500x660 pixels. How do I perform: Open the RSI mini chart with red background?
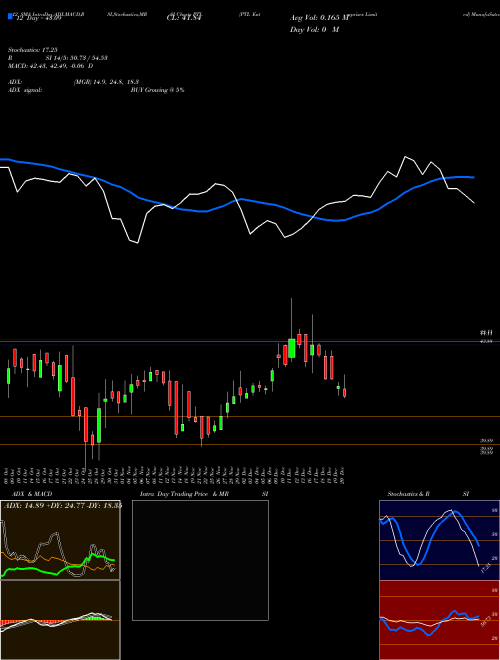click(x=439, y=620)
